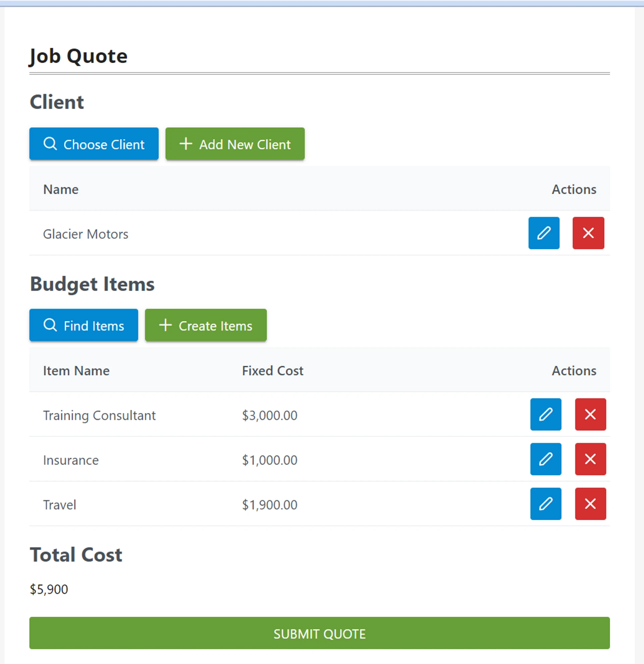Click the Training Consultant item name

click(99, 415)
